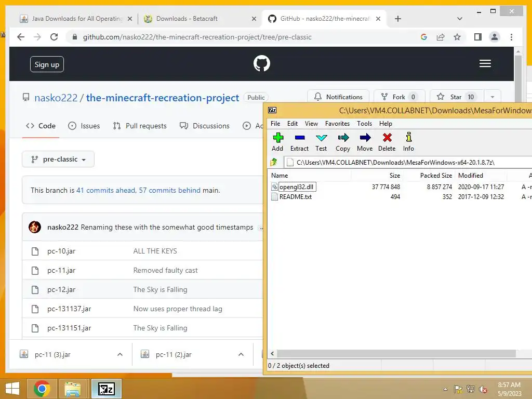Open the GitHub Octocat logo homepage

point(262,63)
